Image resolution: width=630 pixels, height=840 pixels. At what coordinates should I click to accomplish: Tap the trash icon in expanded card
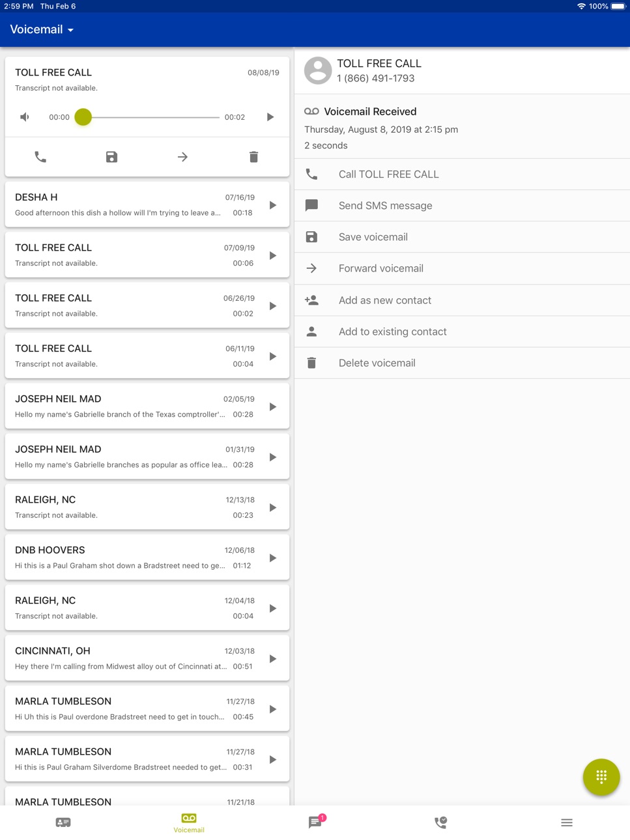(253, 157)
